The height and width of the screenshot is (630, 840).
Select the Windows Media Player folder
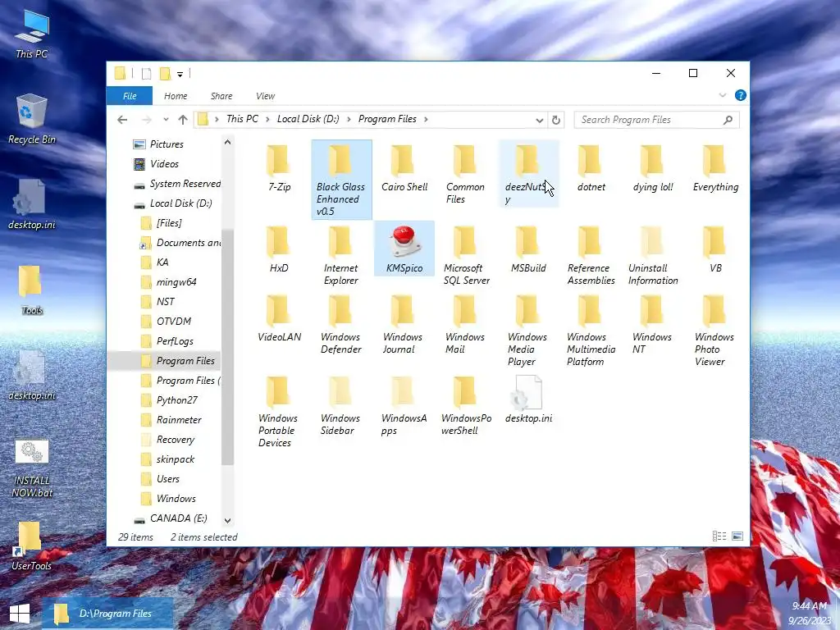(x=527, y=330)
